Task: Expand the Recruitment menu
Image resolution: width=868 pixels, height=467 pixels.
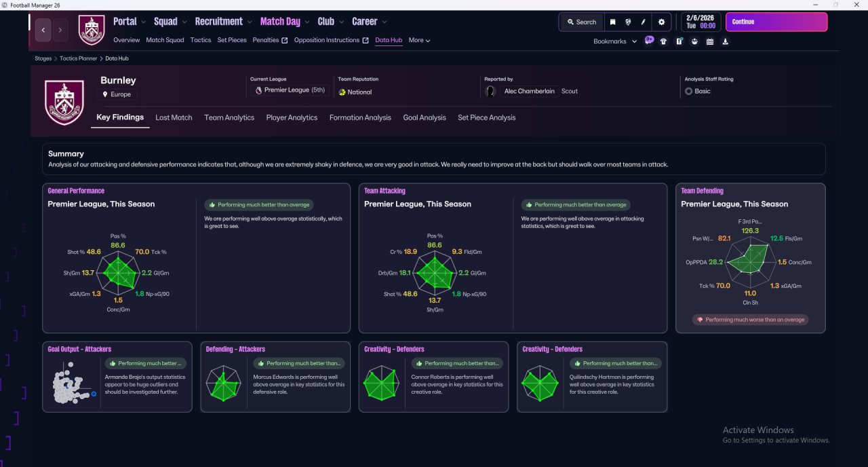Action: 224,22
